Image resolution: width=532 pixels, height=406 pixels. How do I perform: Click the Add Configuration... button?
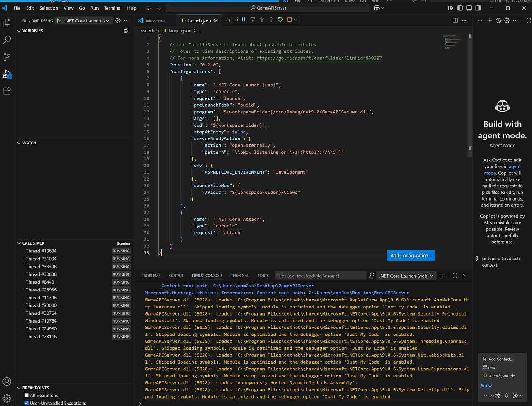pos(411,255)
